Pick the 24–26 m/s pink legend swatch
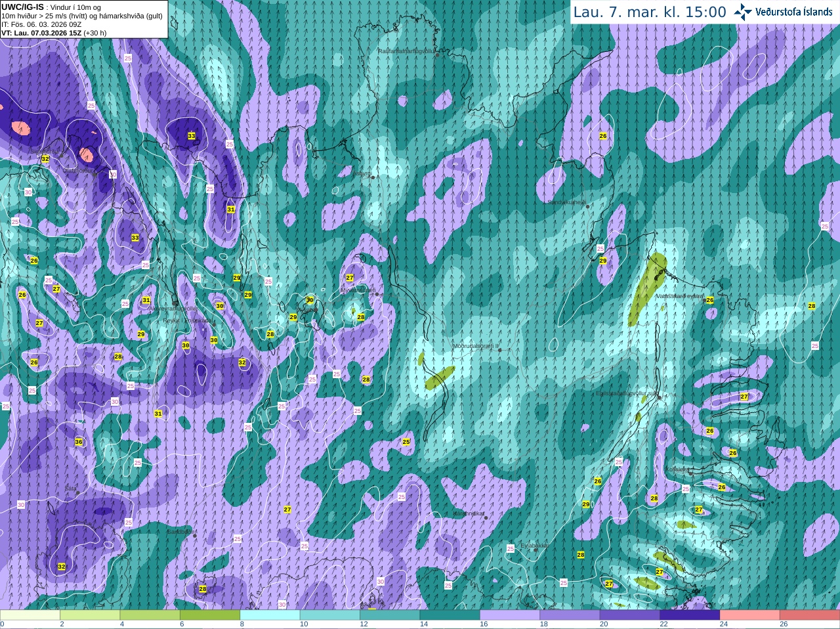 (749, 615)
